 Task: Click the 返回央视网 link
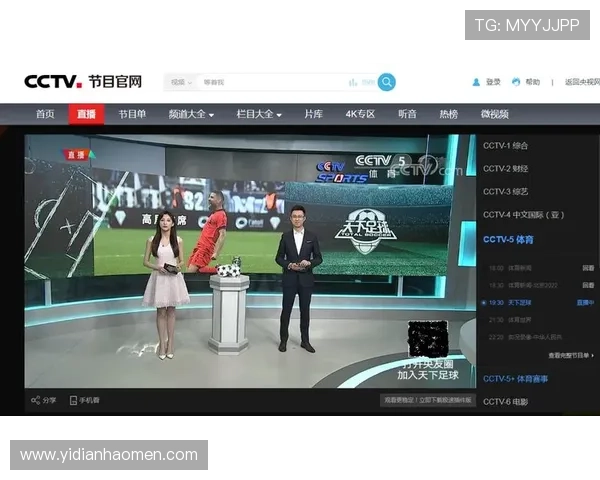(578, 82)
